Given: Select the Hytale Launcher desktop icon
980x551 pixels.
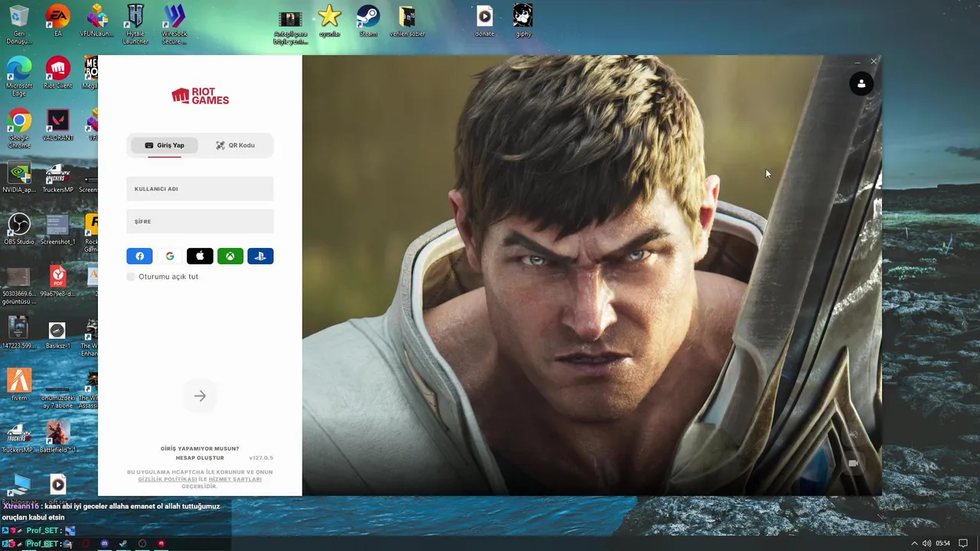Looking at the screenshot, I should click(x=136, y=24).
